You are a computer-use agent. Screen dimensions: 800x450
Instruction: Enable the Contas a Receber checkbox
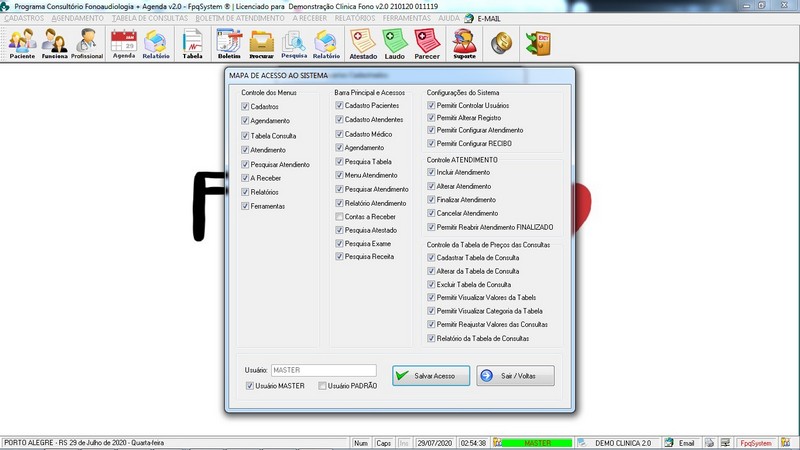tap(339, 217)
